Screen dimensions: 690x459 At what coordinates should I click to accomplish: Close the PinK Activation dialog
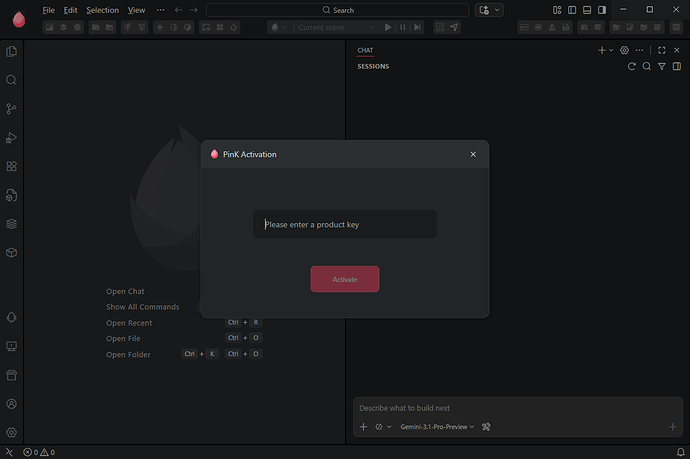(473, 154)
